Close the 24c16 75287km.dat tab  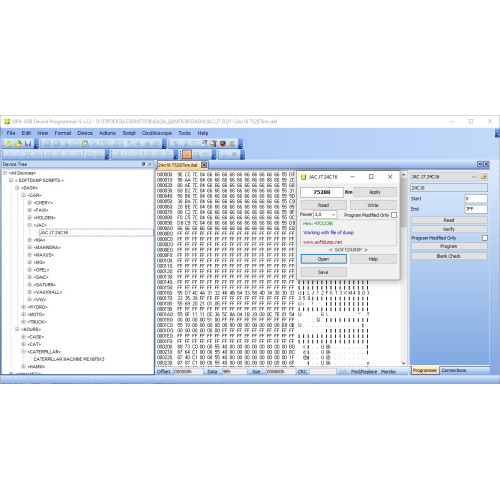[x=204, y=165]
